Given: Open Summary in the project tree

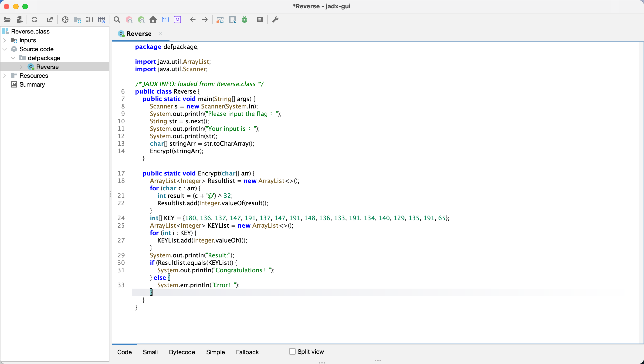Looking at the screenshot, I should 32,84.
